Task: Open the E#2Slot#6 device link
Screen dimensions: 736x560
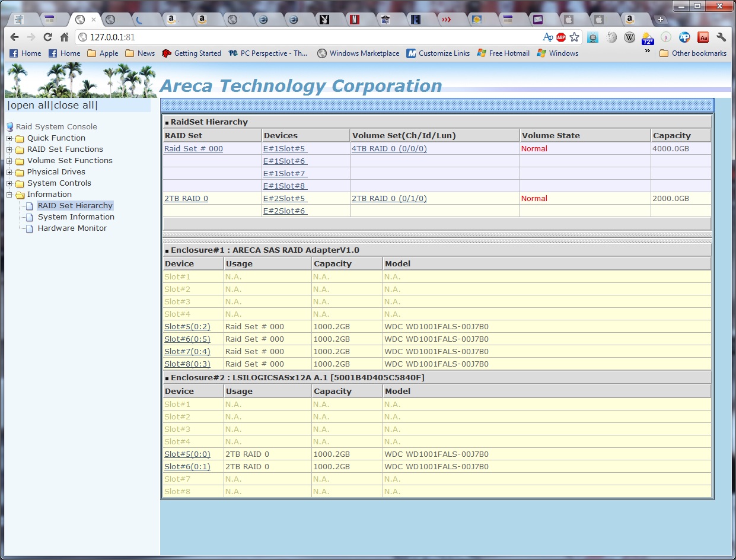Action: (x=285, y=211)
